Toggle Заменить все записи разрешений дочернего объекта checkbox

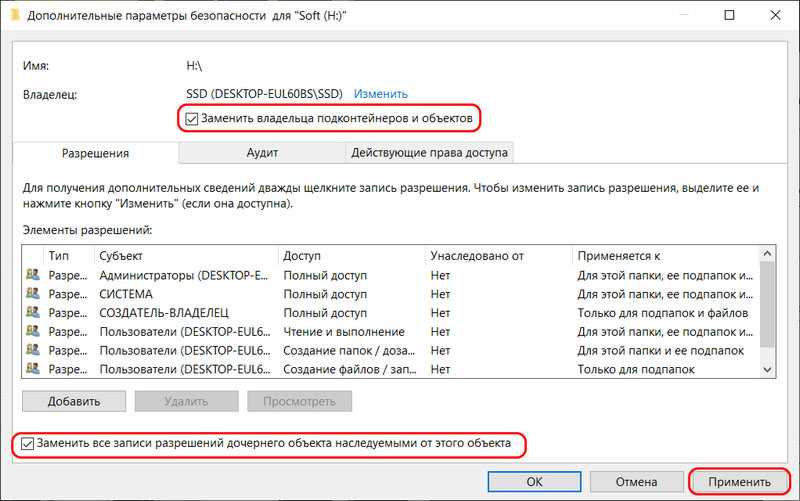coord(27,443)
